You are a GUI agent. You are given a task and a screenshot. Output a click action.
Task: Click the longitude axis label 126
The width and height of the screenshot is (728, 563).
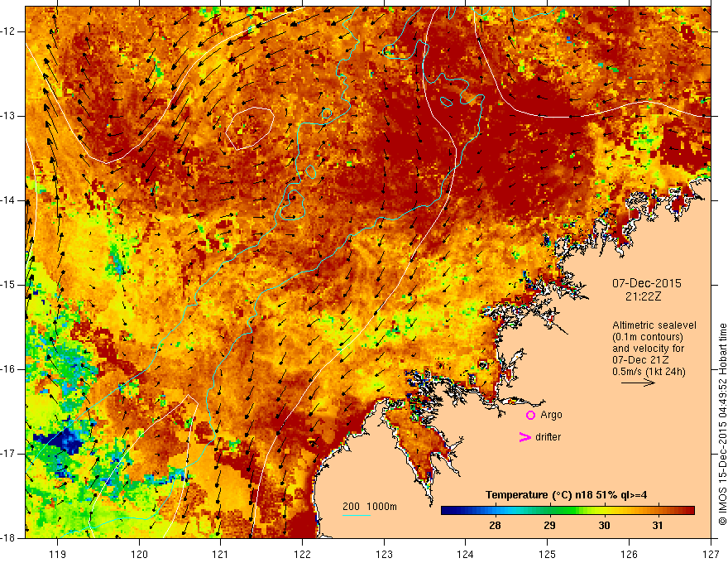pyautogui.click(x=629, y=554)
